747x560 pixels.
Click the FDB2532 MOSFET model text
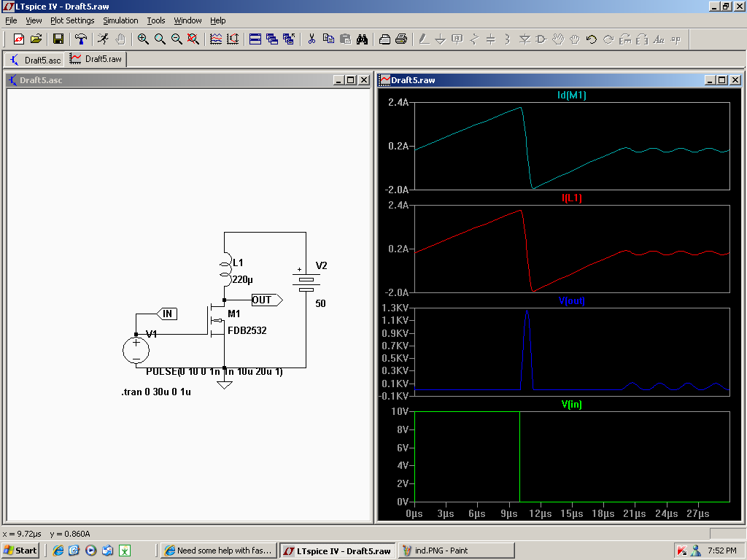tap(247, 330)
